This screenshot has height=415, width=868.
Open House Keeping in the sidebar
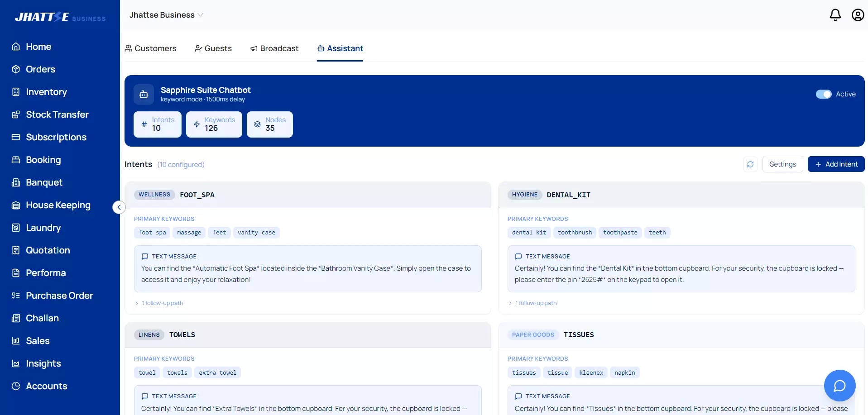58,205
